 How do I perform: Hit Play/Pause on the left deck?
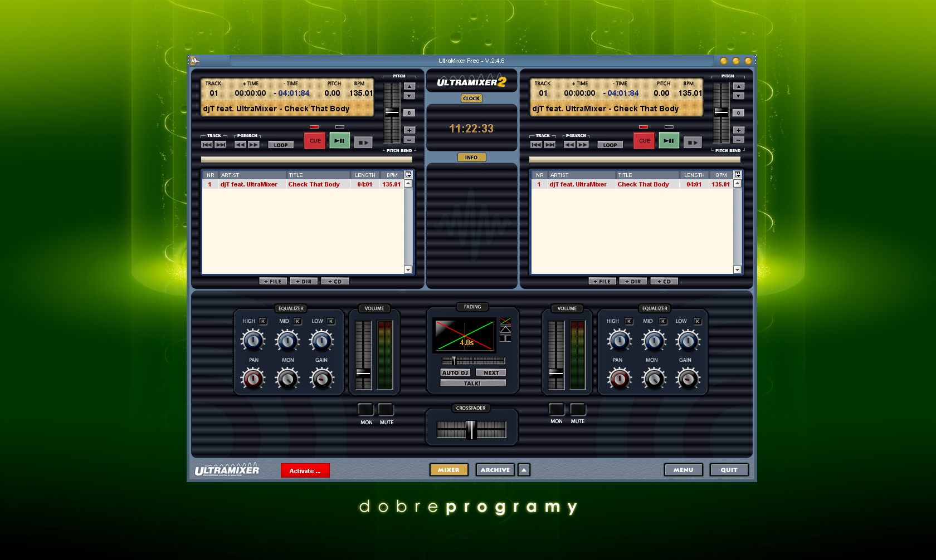click(x=339, y=141)
